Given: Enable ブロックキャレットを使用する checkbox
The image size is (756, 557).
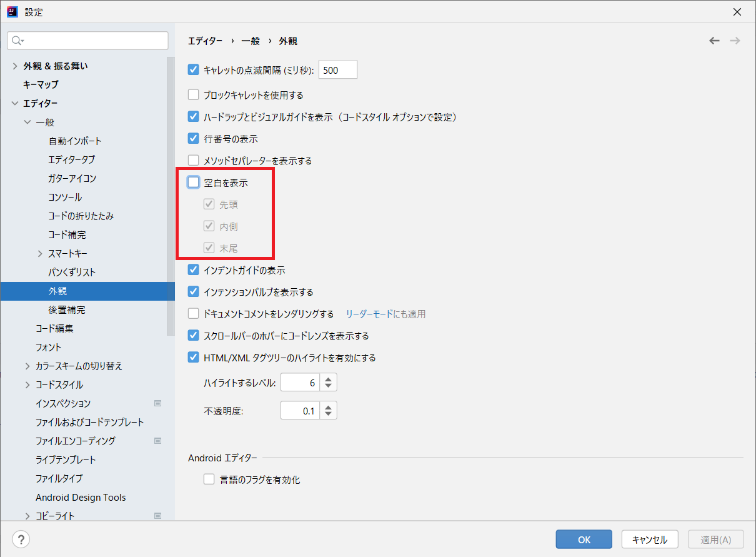Looking at the screenshot, I should 194,95.
